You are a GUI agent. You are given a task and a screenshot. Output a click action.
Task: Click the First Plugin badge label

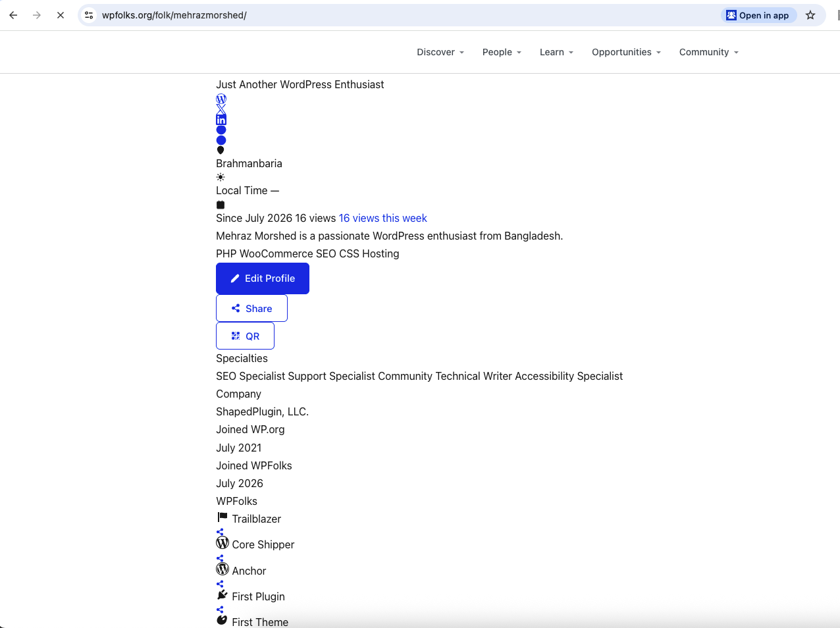pos(258,596)
